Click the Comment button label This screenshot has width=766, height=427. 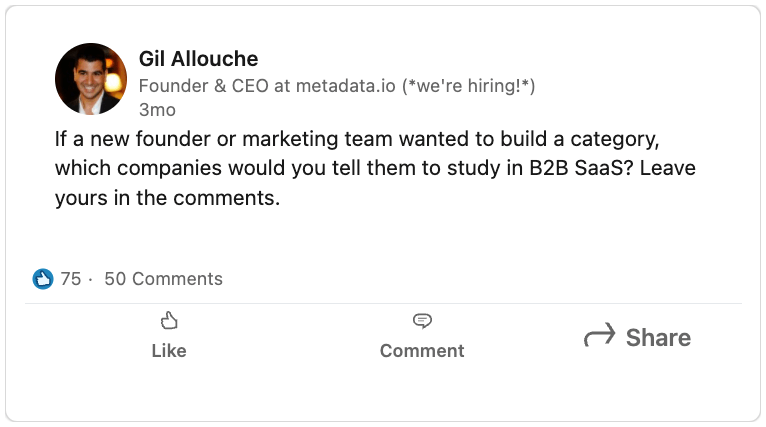(422, 351)
